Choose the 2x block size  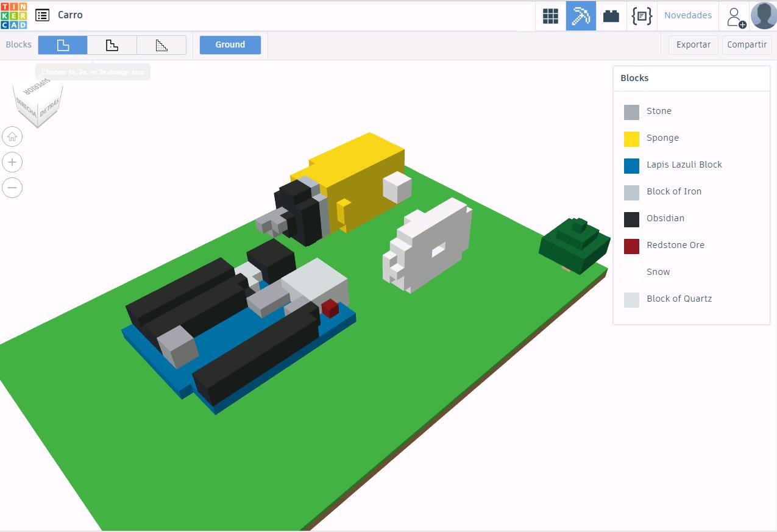point(112,45)
